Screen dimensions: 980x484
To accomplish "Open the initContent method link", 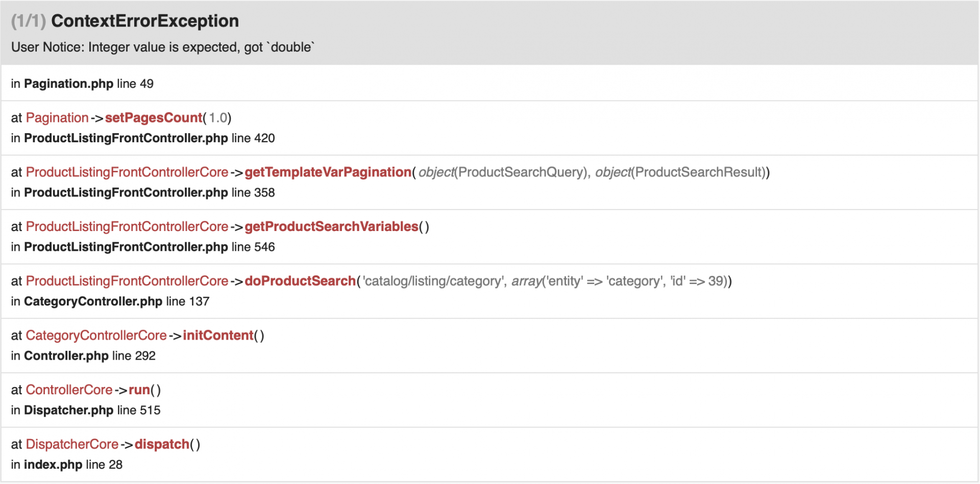I will (x=218, y=336).
